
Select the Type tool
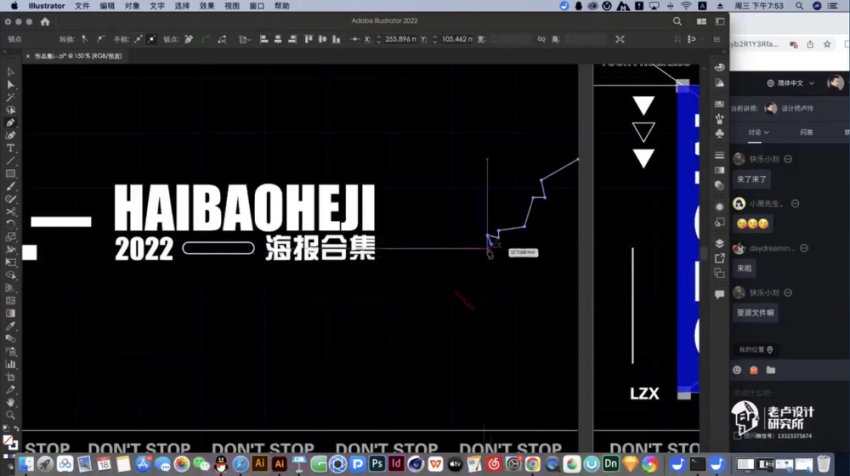pyautogui.click(x=11, y=148)
